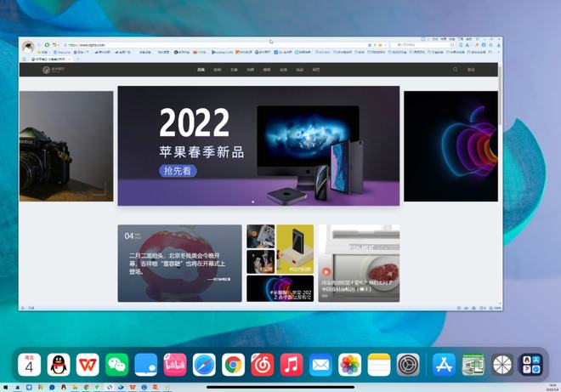Open WeChat from the dock
Viewport: 561px width, 392px height.
pos(116,365)
